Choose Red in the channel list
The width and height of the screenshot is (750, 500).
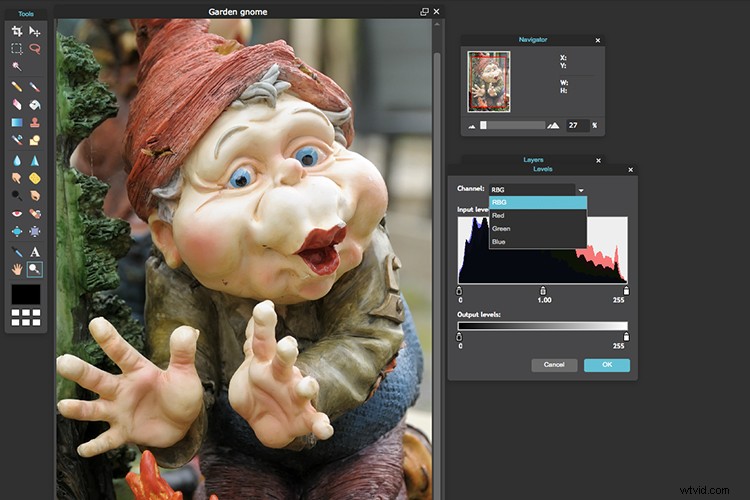[538, 215]
